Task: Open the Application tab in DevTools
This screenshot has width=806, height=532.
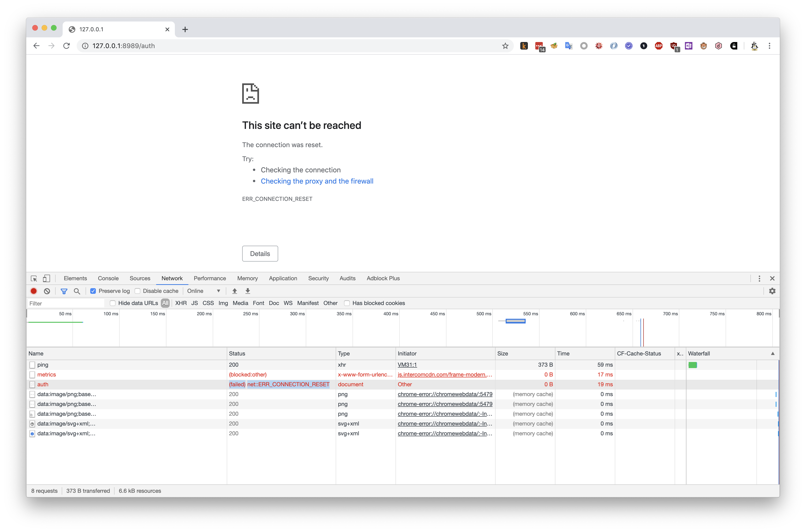Action: click(x=283, y=278)
